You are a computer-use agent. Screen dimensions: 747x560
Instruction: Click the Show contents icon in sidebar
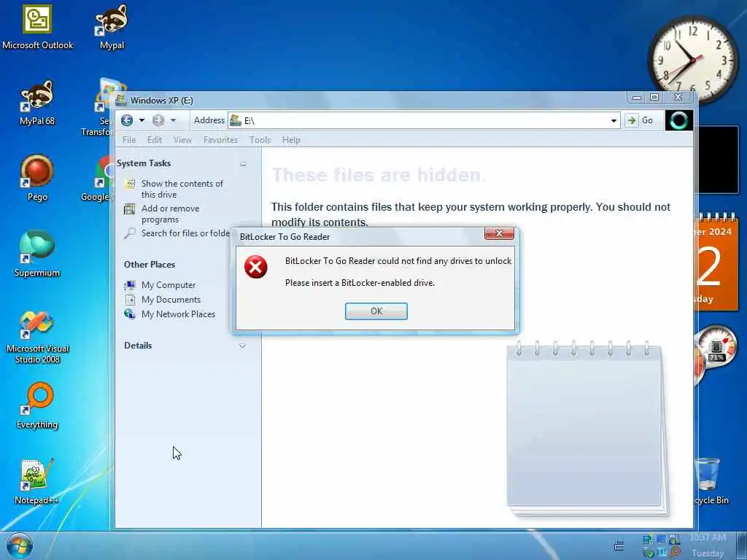(x=129, y=183)
